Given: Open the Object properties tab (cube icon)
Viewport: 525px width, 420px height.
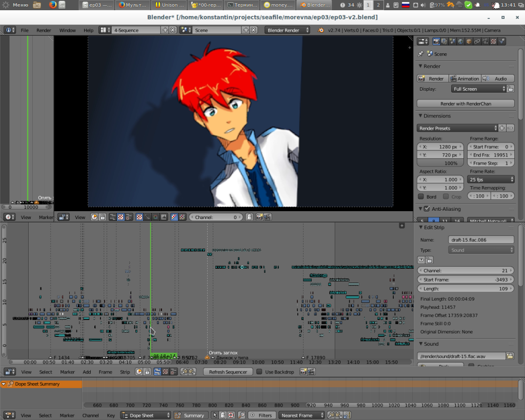Looking at the screenshot, I should tap(469, 42).
